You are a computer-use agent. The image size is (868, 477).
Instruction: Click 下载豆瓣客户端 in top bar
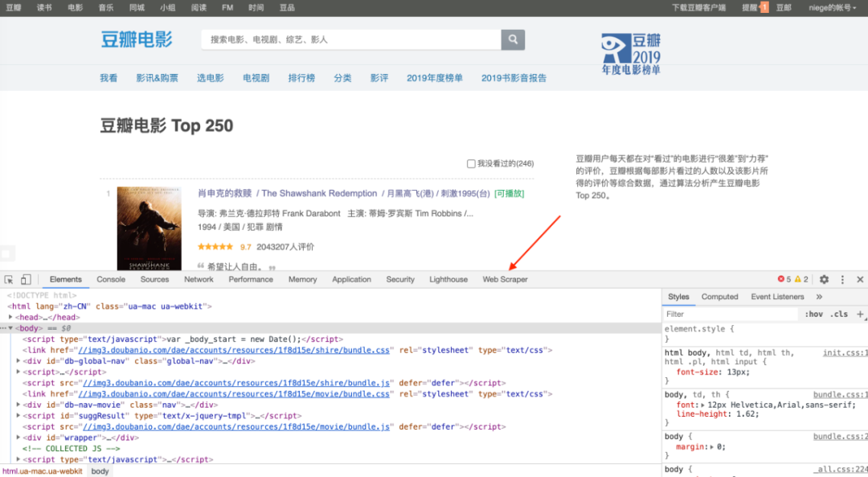coord(698,8)
